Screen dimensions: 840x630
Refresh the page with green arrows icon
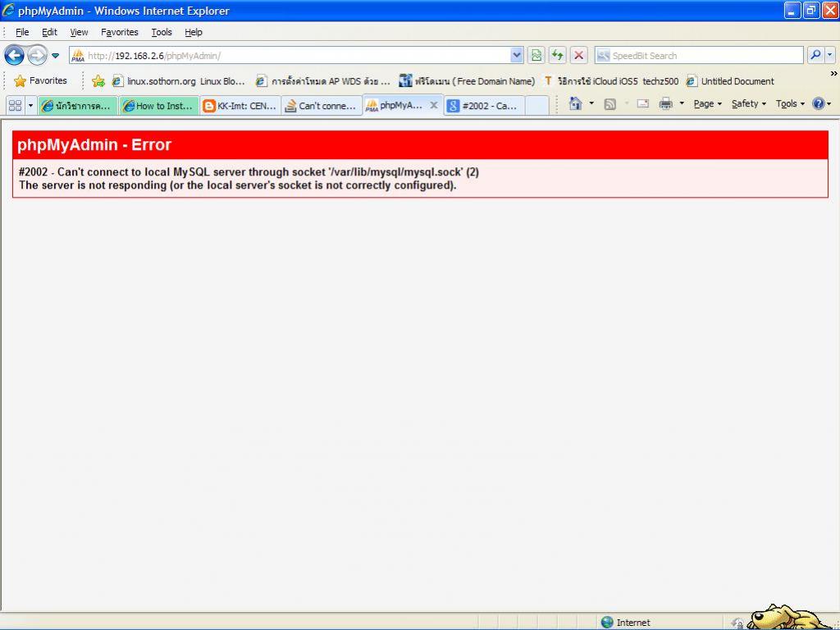[557, 55]
